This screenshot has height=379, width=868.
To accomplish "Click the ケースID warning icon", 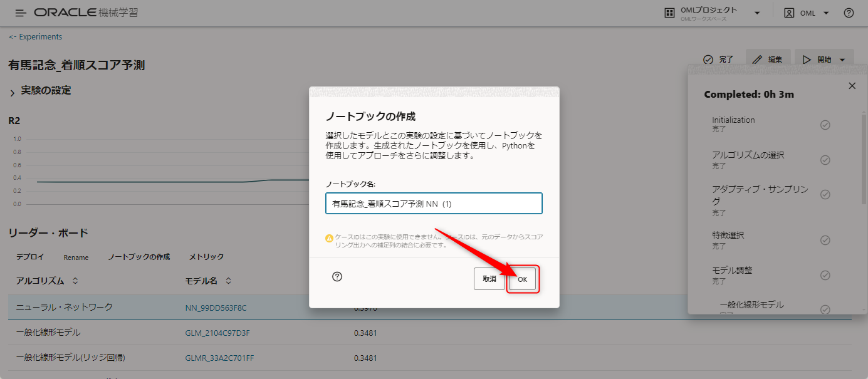I will [x=329, y=238].
